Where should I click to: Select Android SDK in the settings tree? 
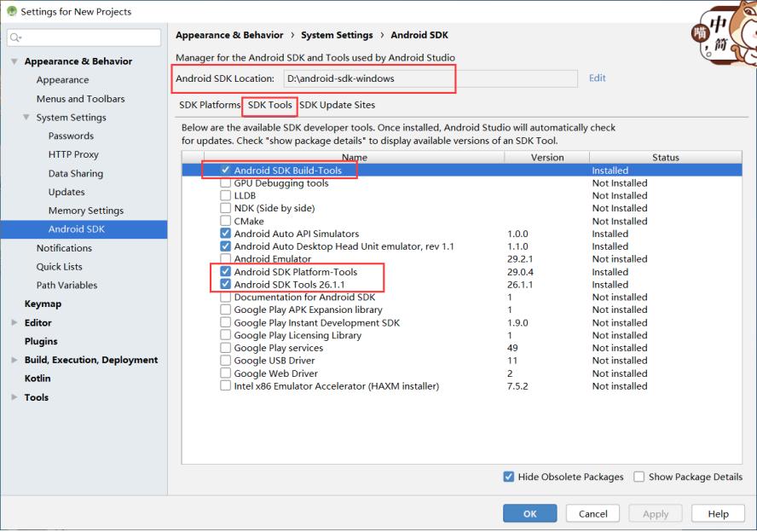[84, 229]
